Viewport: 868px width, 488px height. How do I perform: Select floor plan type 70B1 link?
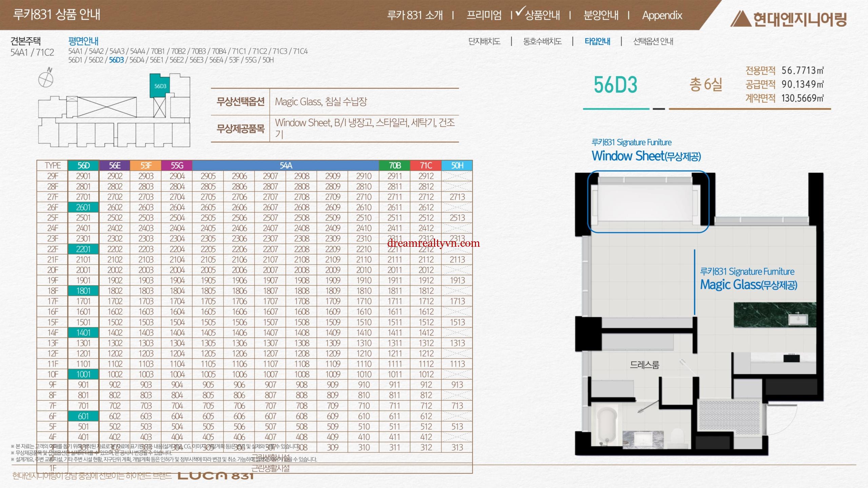(158, 52)
